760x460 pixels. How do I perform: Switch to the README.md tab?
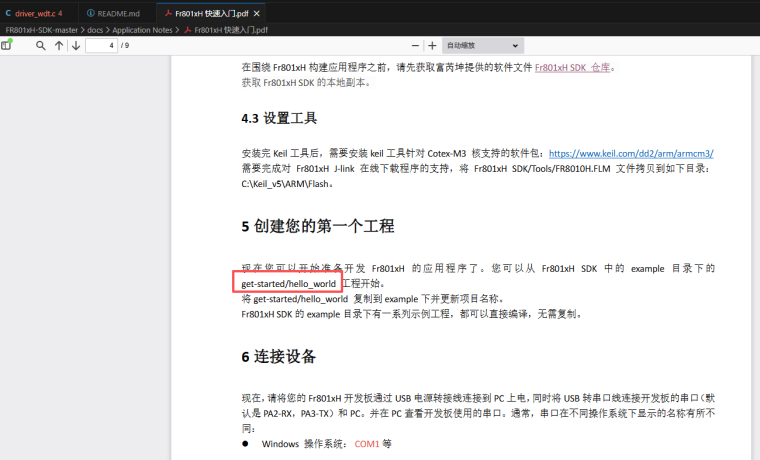[x=113, y=14]
